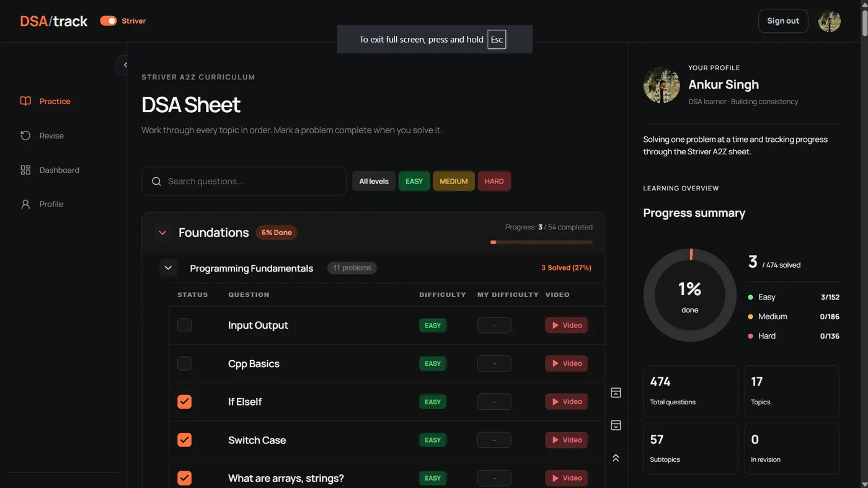
Task: Open the Dashboard page link
Action: pos(60,170)
